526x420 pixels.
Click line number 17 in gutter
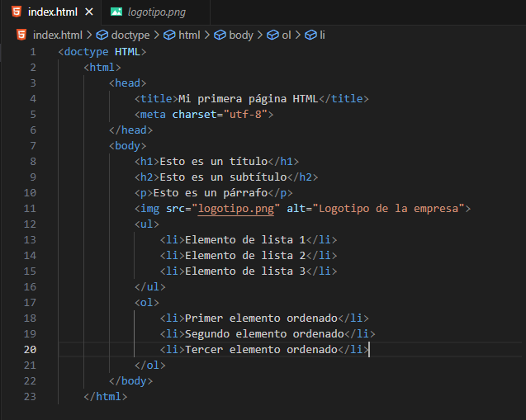(30, 303)
